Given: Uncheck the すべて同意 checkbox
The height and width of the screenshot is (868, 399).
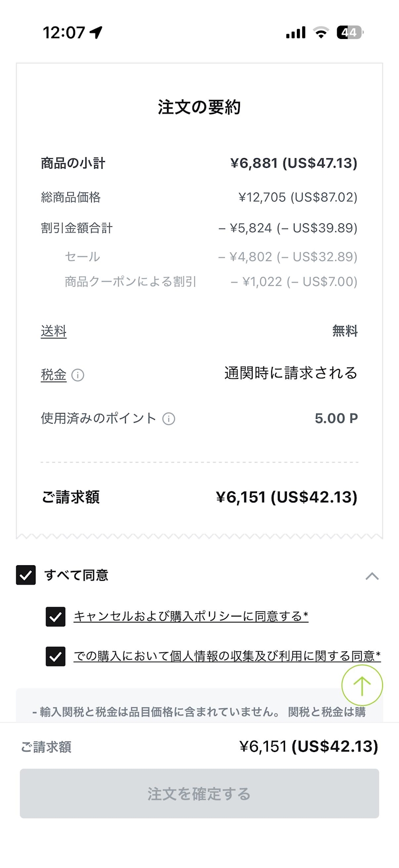Looking at the screenshot, I should pos(26,575).
